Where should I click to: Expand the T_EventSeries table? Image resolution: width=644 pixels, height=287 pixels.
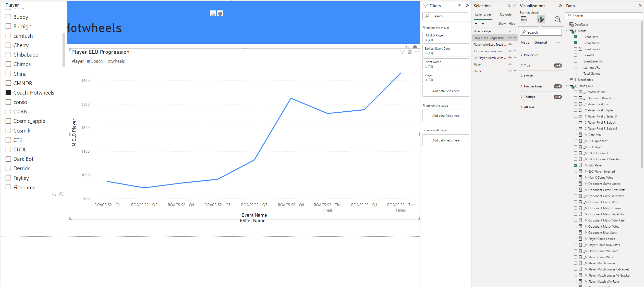click(567, 80)
